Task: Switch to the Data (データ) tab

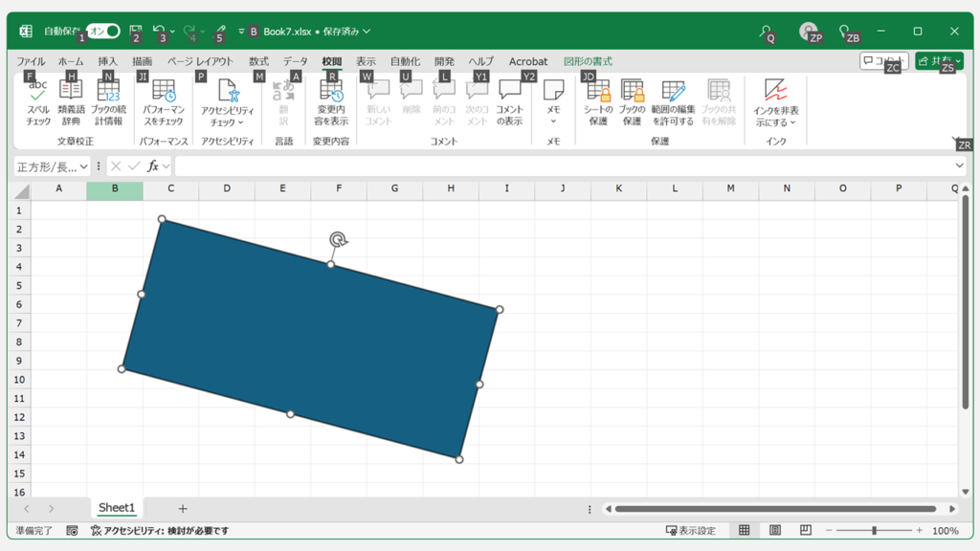Action: (295, 61)
